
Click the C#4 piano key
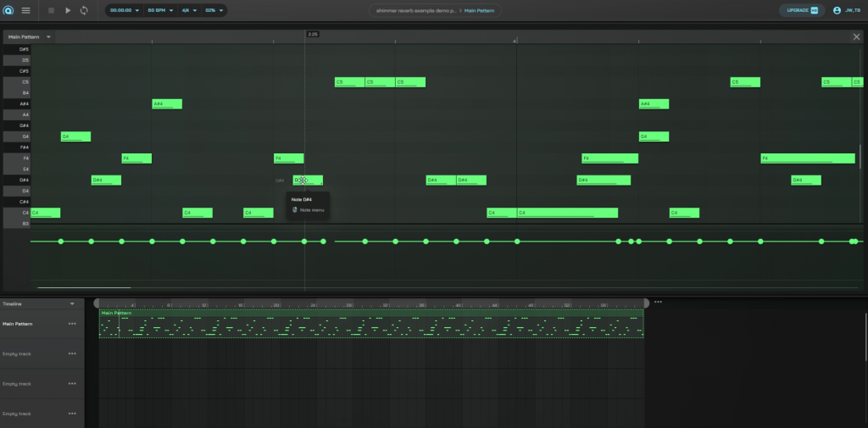[x=17, y=202]
